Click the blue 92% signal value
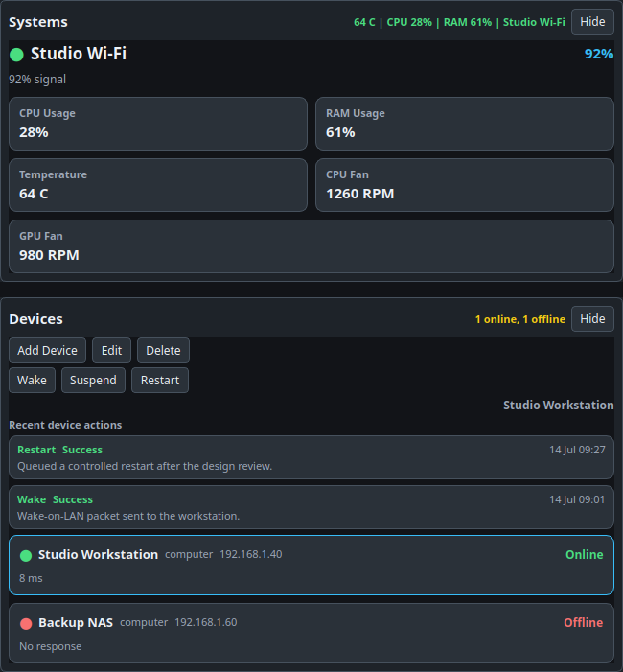The width and height of the screenshot is (623, 672). 599,54
